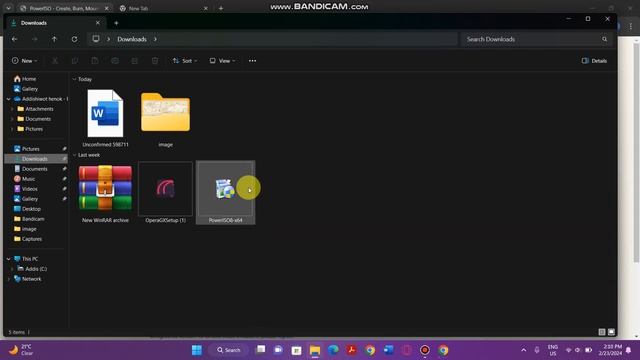Click the Rename toolbar icon
This screenshot has height=360, width=640.
click(x=115, y=61)
